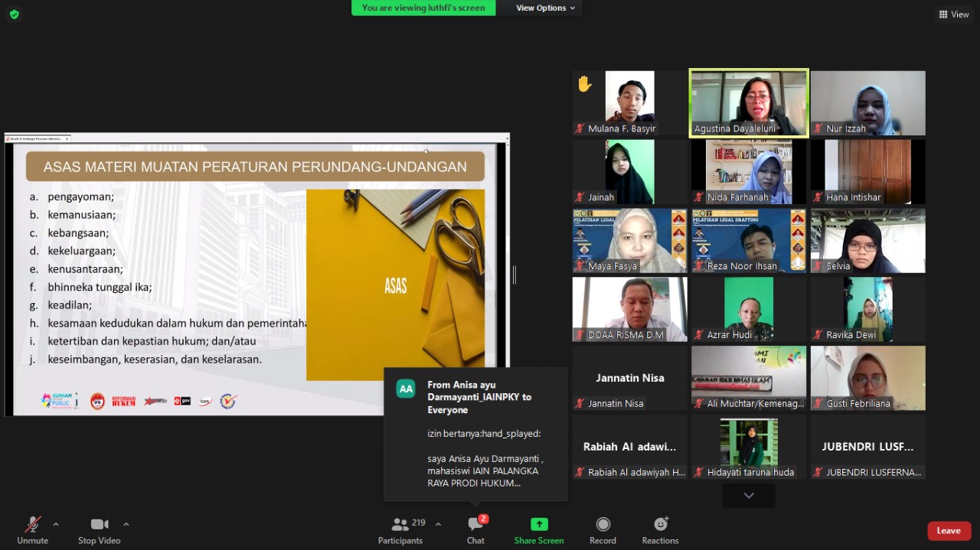980x550 pixels.
Task: Click the shared screen divider handle
Action: (x=514, y=275)
